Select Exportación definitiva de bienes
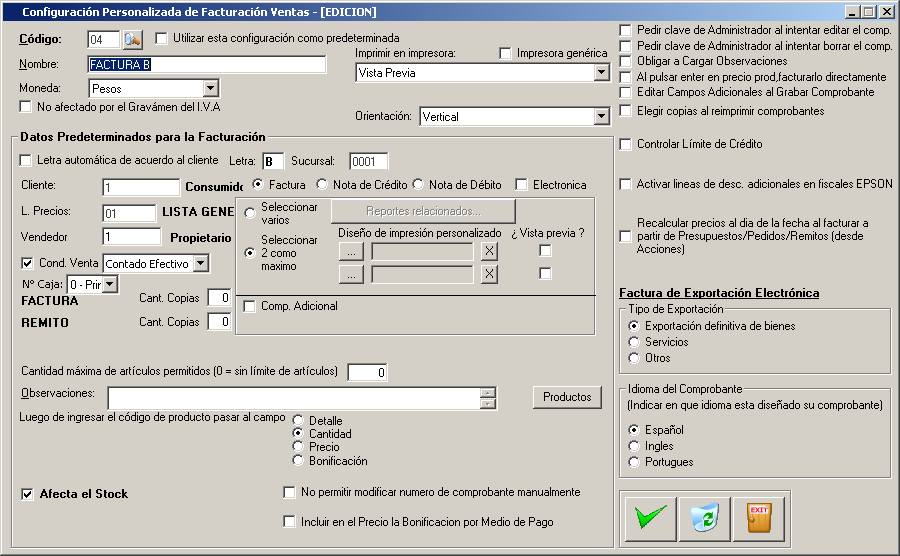 coord(634,326)
